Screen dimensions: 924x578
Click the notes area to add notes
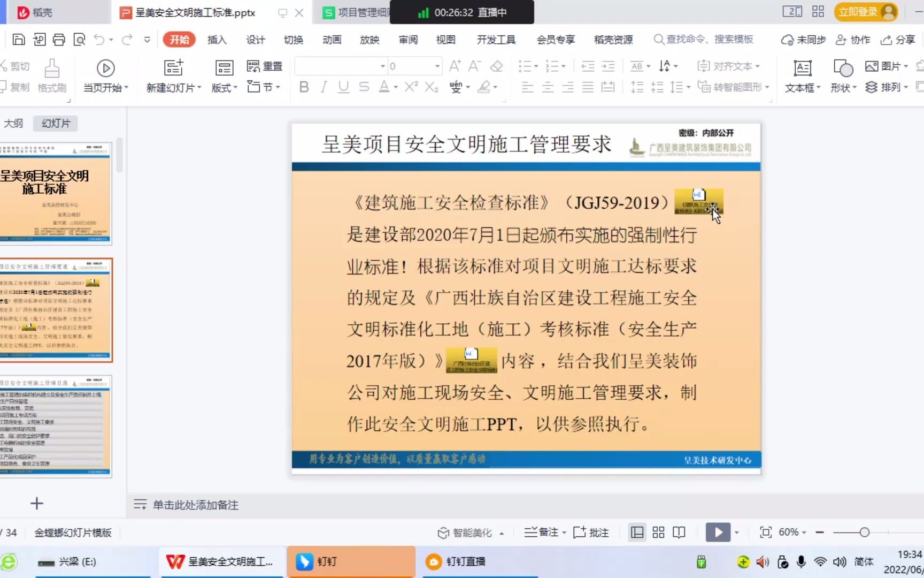195,505
